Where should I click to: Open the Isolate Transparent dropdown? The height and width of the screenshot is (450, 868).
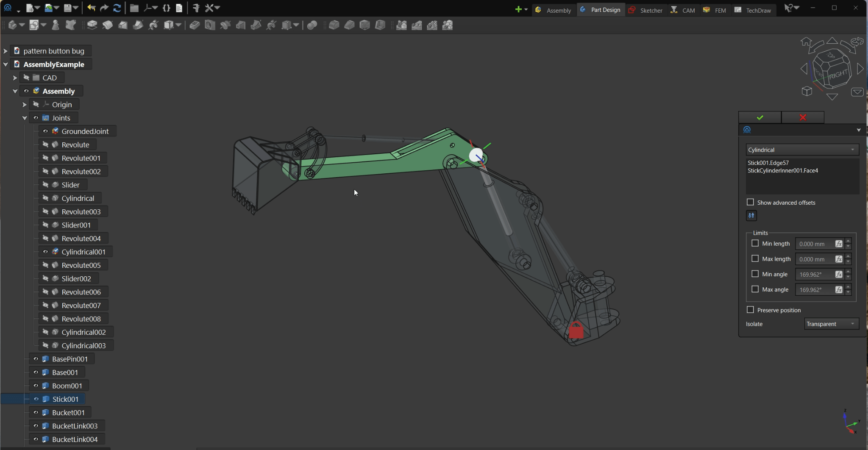831,324
